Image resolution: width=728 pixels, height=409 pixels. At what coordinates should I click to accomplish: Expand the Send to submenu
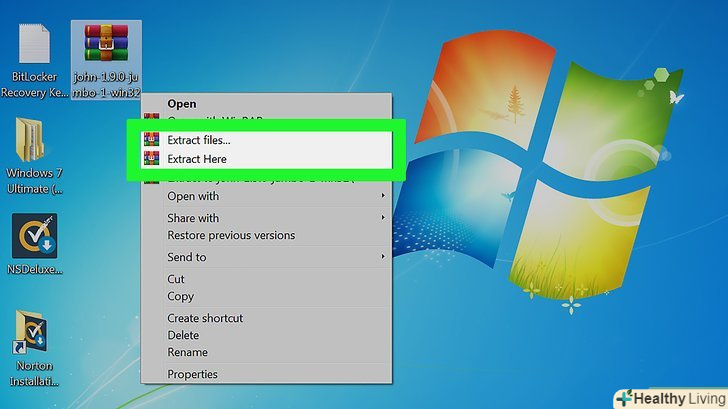[x=266, y=257]
